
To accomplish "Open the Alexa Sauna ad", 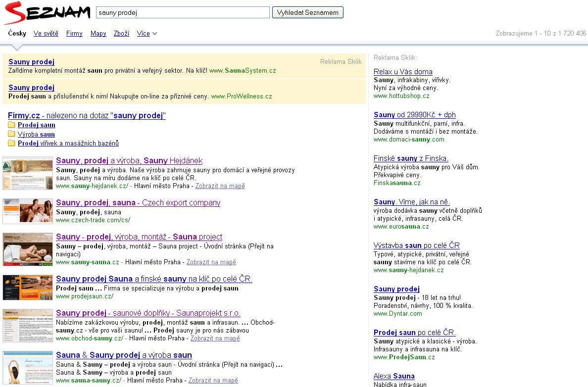I will [394, 376].
